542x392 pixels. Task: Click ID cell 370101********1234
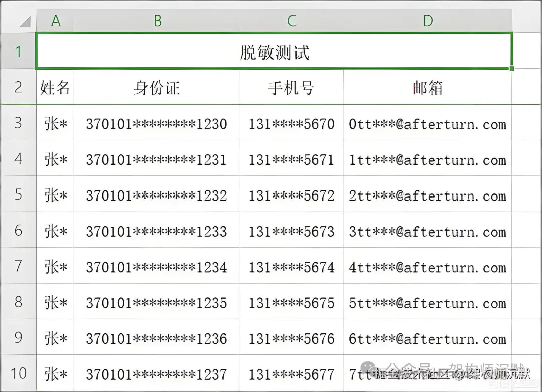coord(157,266)
